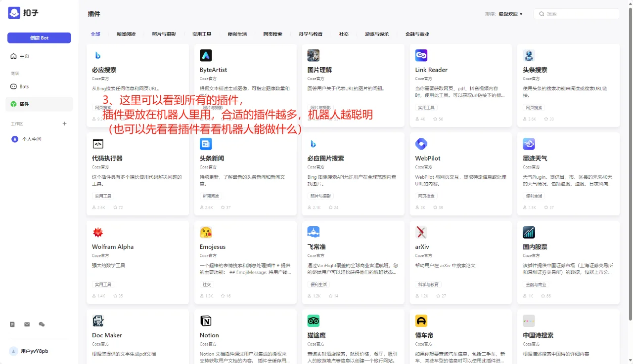Click the star icon on Link Reader card
Viewport: 633px width, 364px height.
(x=435, y=119)
